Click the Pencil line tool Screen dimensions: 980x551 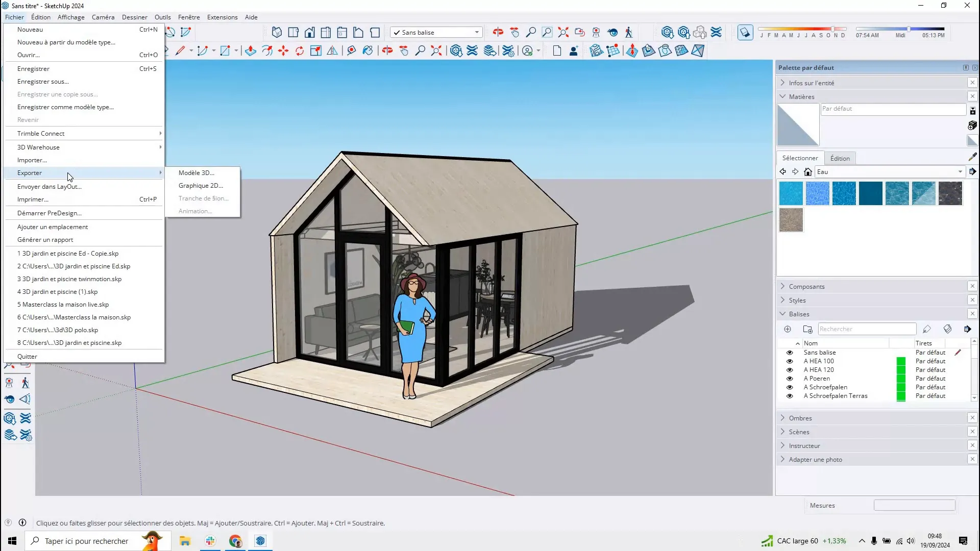pos(180,51)
